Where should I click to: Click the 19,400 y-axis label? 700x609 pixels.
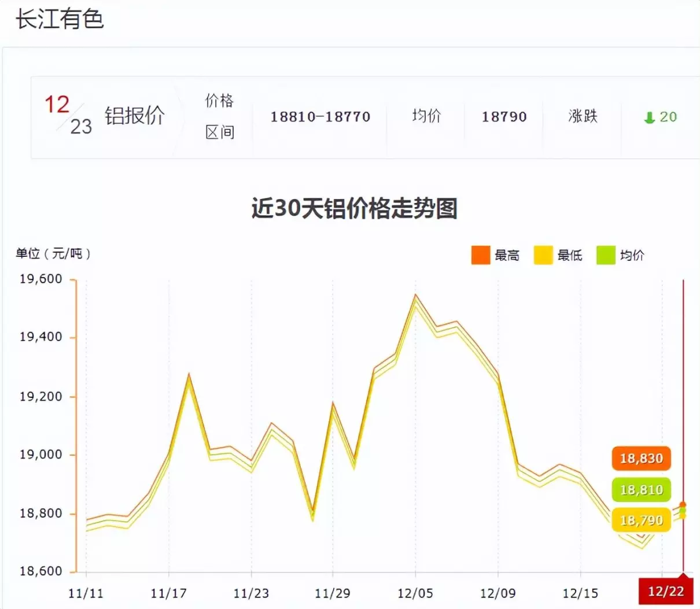40,337
